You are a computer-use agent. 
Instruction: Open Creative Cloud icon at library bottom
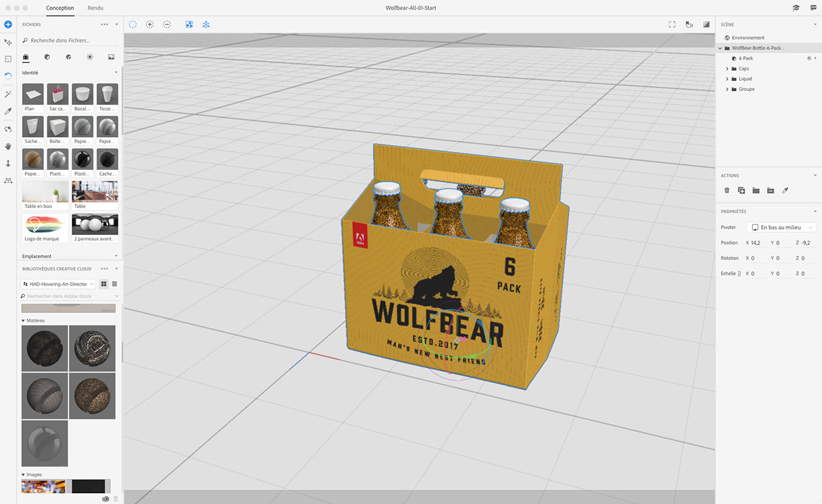click(x=106, y=499)
